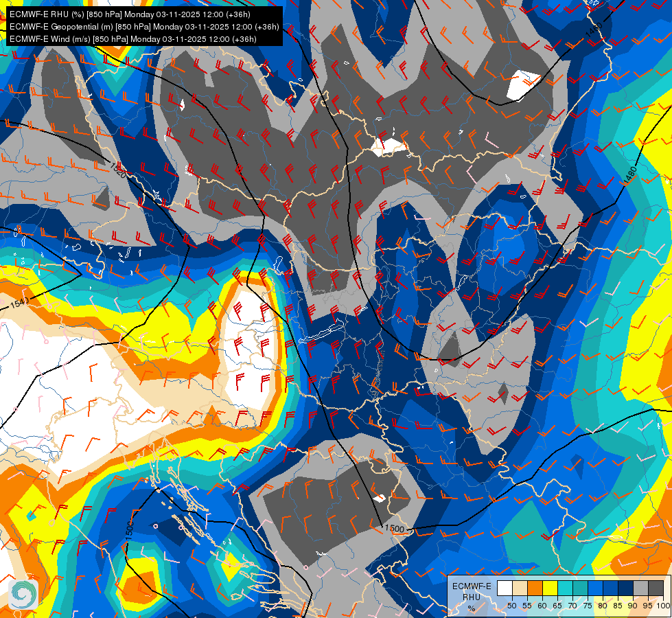This screenshot has width=672, height=618.
Task: Click the swirl weather logo icon
Action: pyautogui.click(x=23, y=595)
